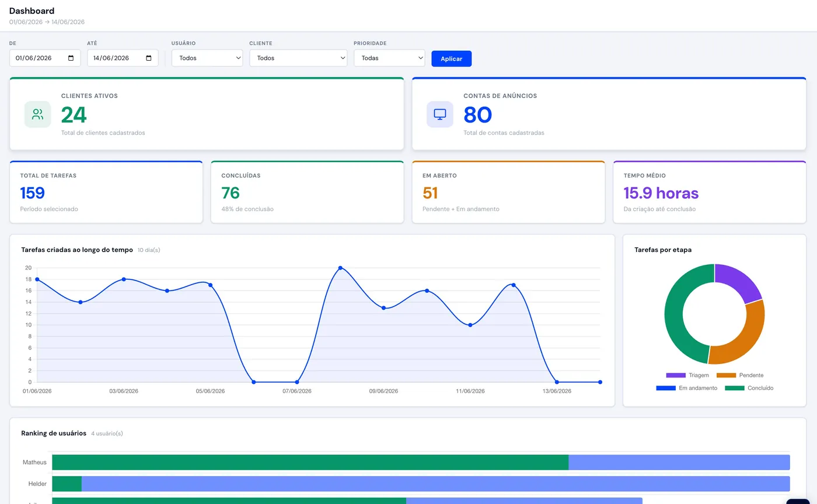
Task: Toggle the Pendente legend swatch
Action: 726,375
